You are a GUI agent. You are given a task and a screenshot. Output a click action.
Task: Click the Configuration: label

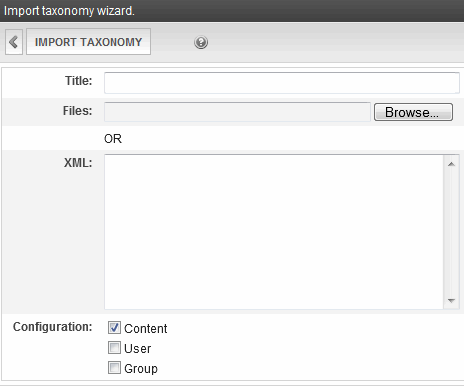pos(53,327)
